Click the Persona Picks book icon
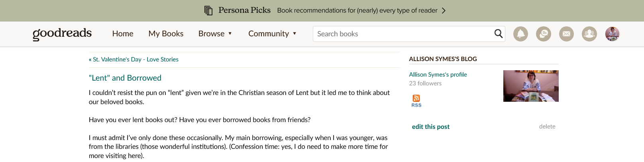This screenshot has width=644, height=162. tap(208, 10)
